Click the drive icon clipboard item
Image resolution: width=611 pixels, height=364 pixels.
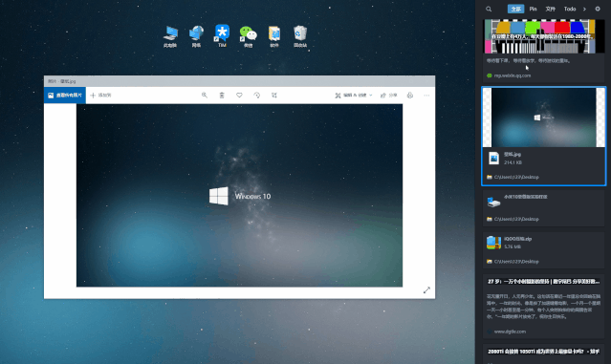[x=493, y=202]
